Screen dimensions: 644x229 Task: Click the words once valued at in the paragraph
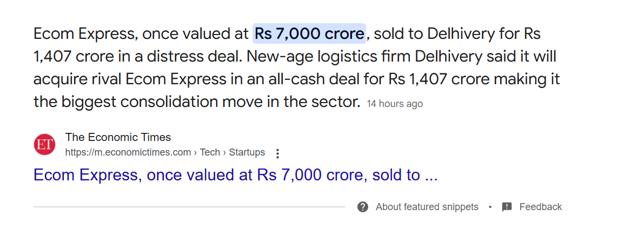pos(196,33)
